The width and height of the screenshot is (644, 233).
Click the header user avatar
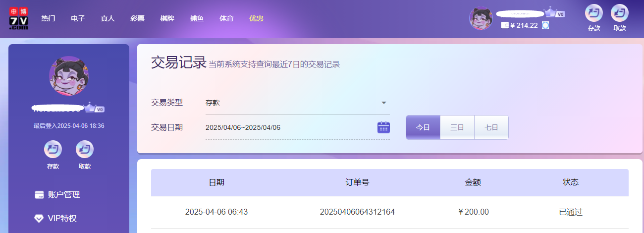click(481, 18)
